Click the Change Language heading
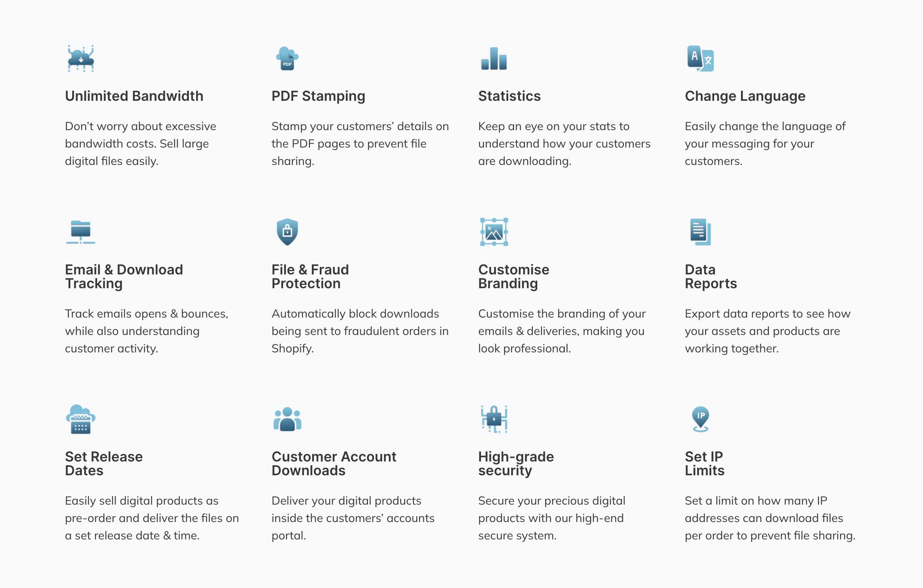The width and height of the screenshot is (923, 588). click(745, 96)
